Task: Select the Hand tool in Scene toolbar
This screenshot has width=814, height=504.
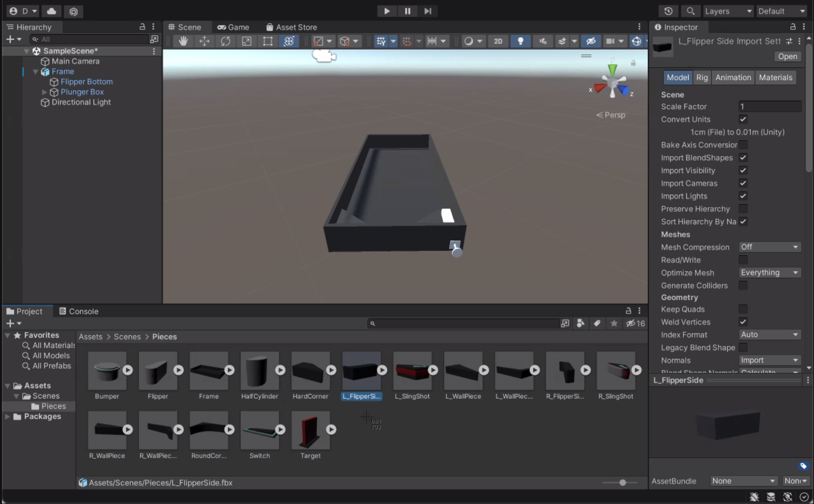Action: pyautogui.click(x=183, y=41)
